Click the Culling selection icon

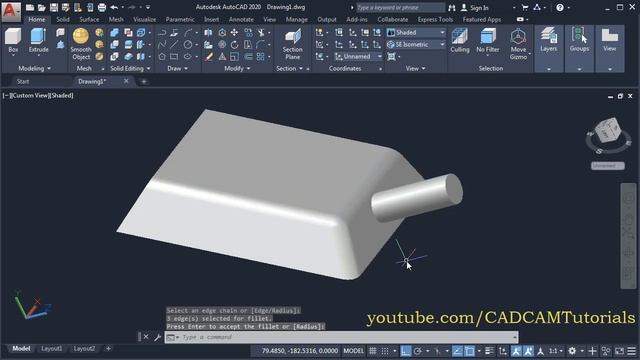click(x=460, y=41)
